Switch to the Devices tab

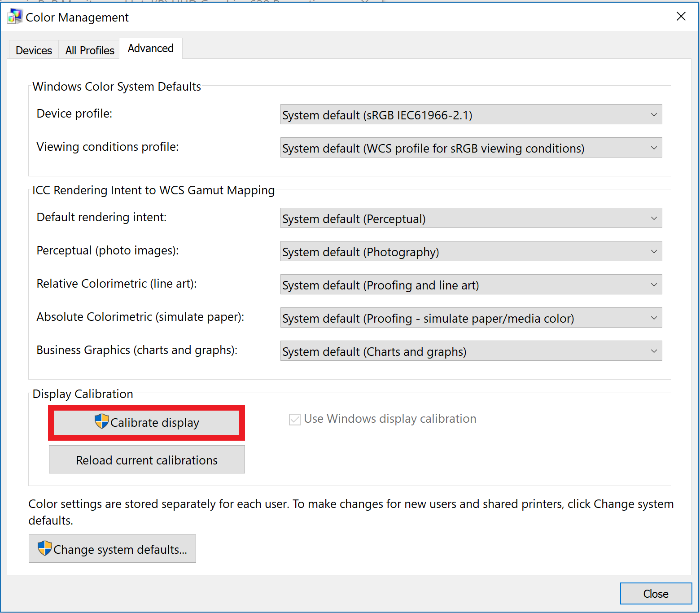tap(33, 50)
